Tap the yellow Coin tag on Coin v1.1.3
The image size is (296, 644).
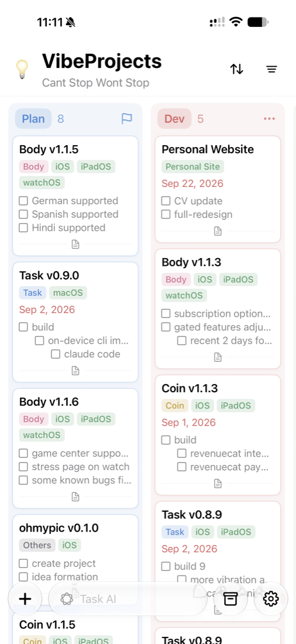(x=175, y=406)
